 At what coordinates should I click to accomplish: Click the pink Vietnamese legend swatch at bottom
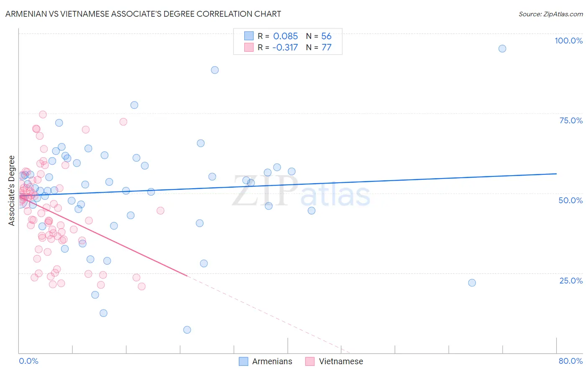pyautogui.click(x=310, y=361)
